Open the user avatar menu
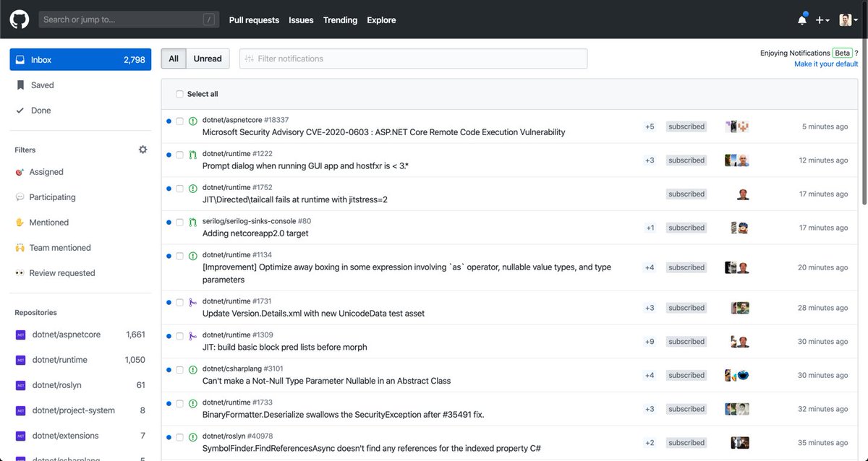The height and width of the screenshot is (461, 868). [848, 20]
